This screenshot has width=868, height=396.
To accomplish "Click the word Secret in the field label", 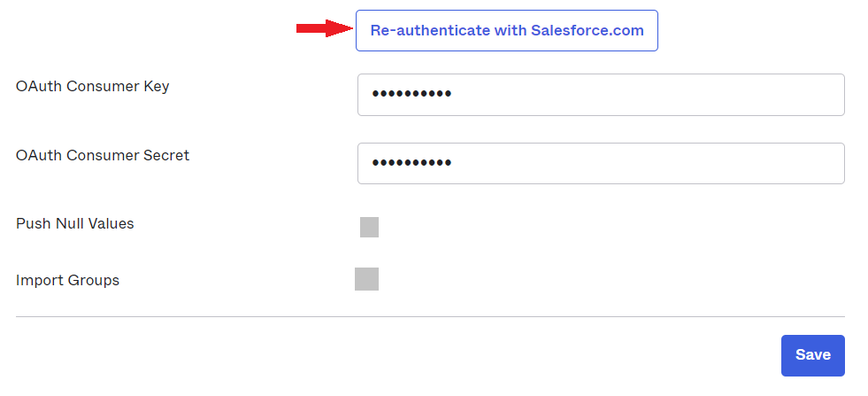I will (166, 155).
